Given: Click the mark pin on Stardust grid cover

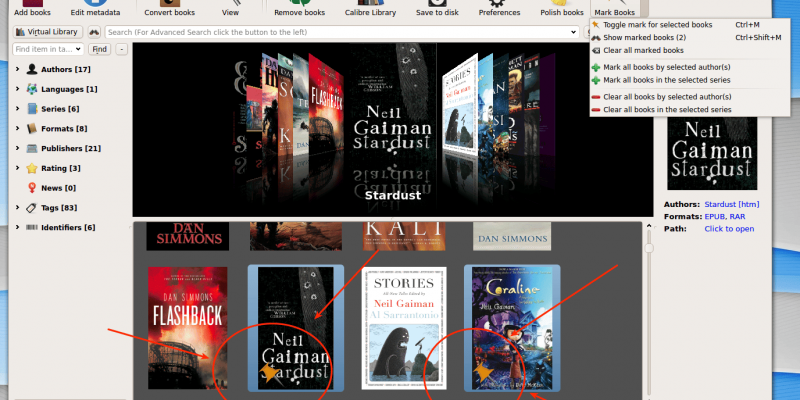Looking at the screenshot, I should pyautogui.click(x=269, y=373).
